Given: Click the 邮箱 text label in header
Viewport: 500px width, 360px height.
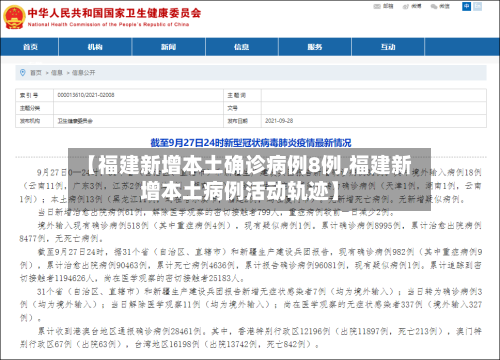Looking at the screenshot, I should point(388,6).
